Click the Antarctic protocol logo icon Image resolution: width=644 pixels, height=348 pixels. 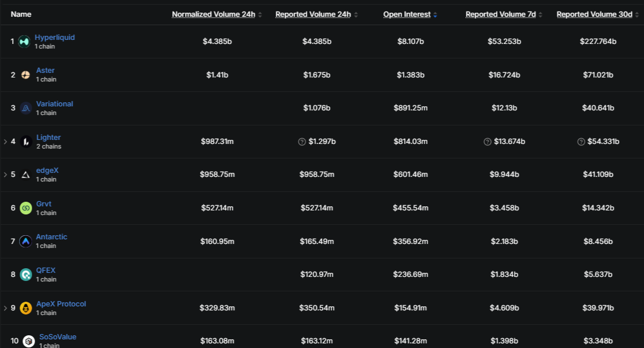coord(25,241)
